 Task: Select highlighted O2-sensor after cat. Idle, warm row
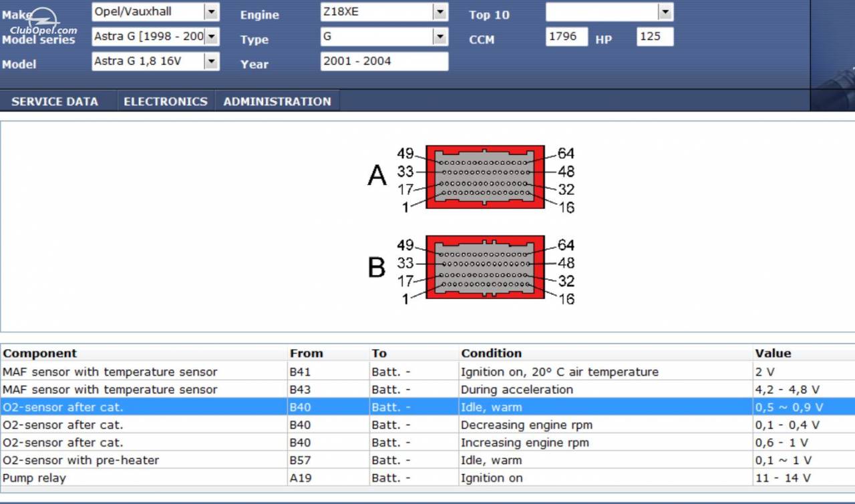[427, 407]
